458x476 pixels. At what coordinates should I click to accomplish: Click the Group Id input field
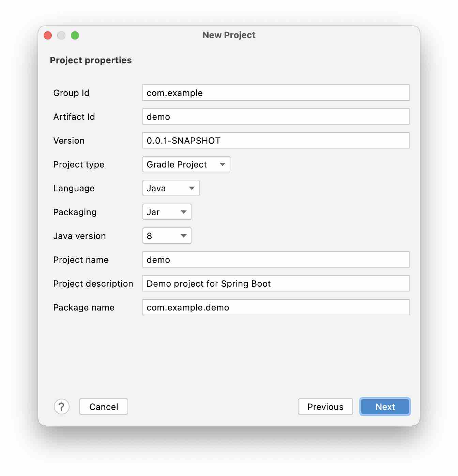(276, 93)
